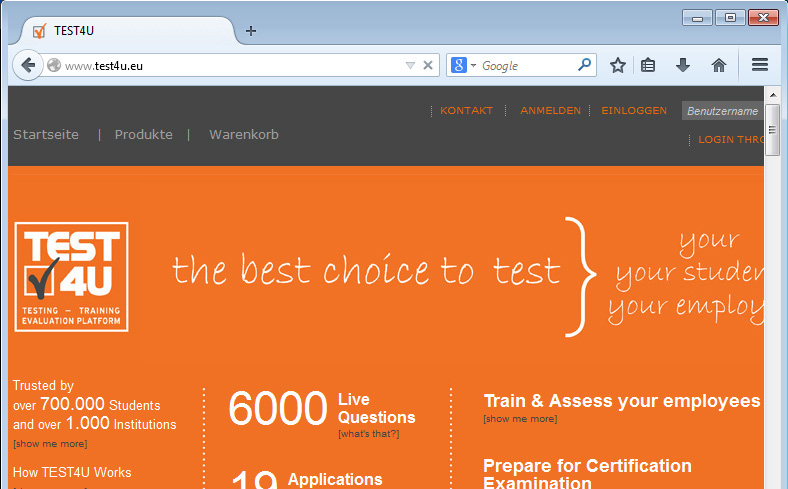This screenshot has width=788, height=489.
Task: Click the 6000 Live Questions text
Action: (x=322, y=408)
